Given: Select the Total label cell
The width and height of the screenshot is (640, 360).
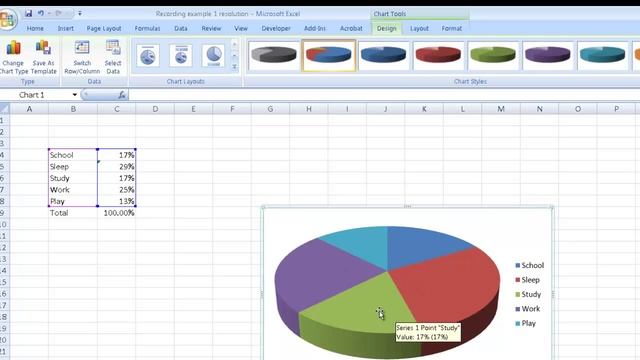Looking at the screenshot, I should (73, 213).
